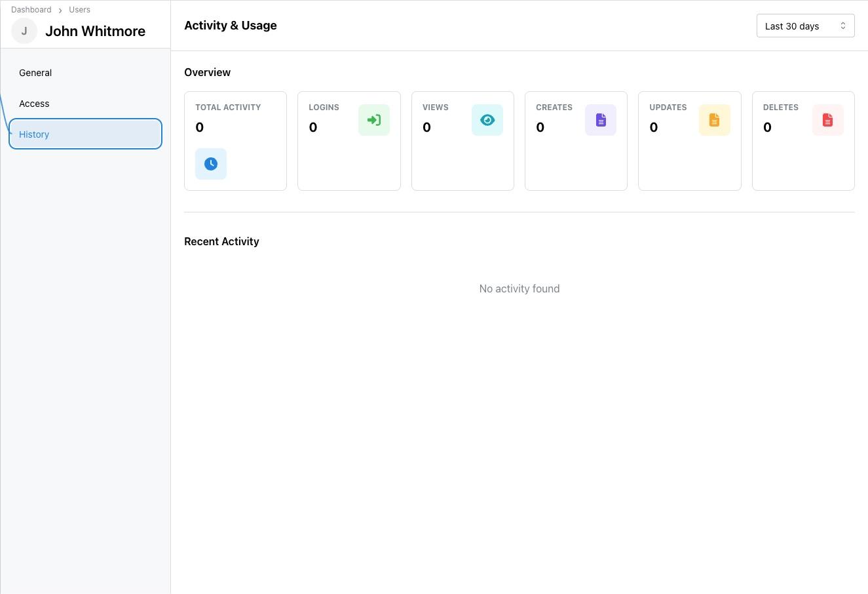Click the purple Creates document icon
The width and height of the screenshot is (868, 594).
[601, 119]
